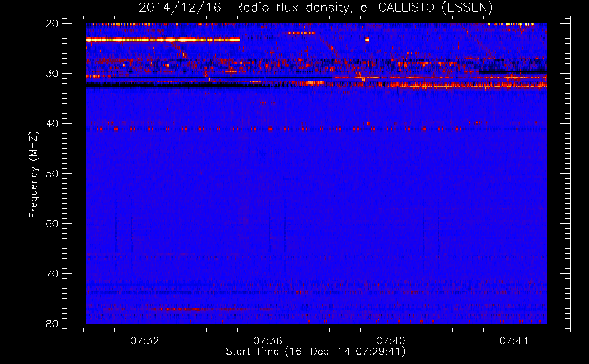Click the small bright burst spot near 07:39
Viewport: 589px width, 364px height.
(367, 40)
